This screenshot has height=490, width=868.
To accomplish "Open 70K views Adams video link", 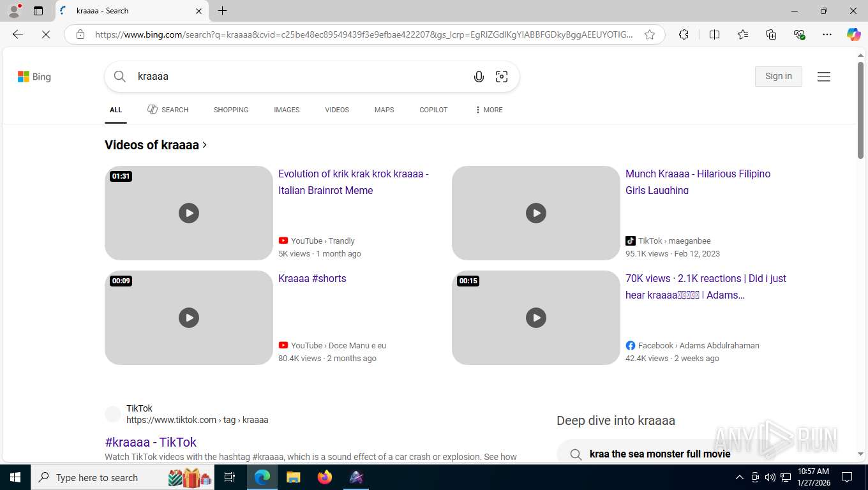I will [706, 286].
